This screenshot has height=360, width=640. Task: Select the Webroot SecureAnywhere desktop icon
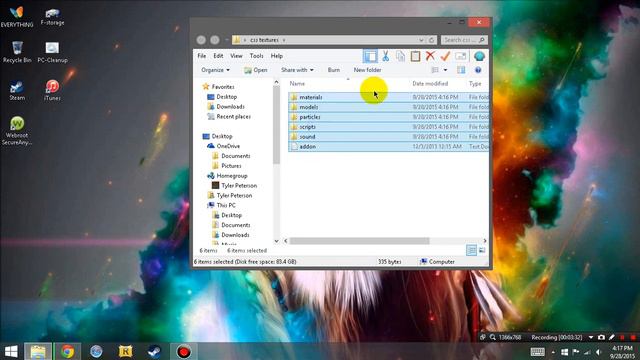coord(17,131)
